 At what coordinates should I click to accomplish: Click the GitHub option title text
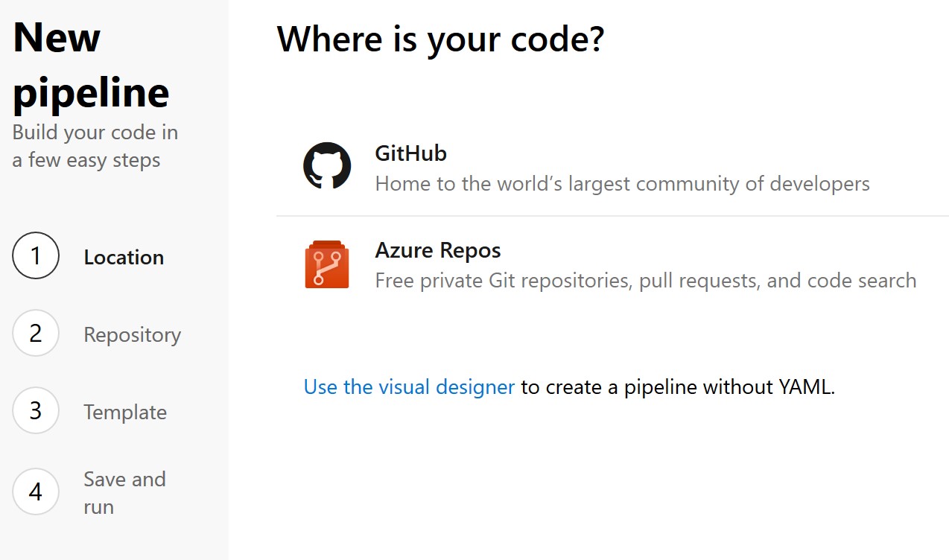[x=410, y=153]
